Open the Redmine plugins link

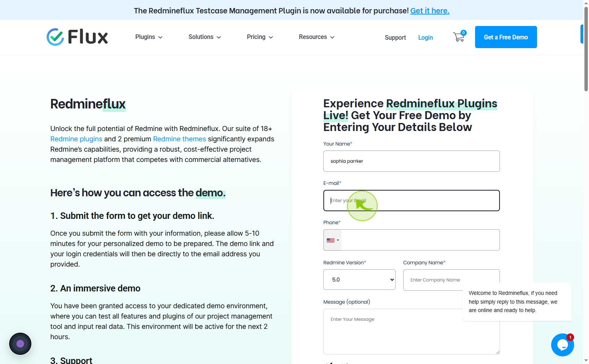point(76,139)
